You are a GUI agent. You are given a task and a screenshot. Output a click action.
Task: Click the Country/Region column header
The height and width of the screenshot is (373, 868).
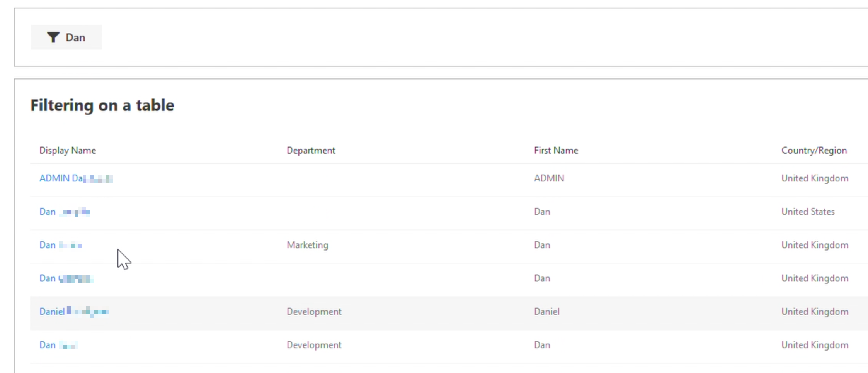pyautogui.click(x=814, y=151)
